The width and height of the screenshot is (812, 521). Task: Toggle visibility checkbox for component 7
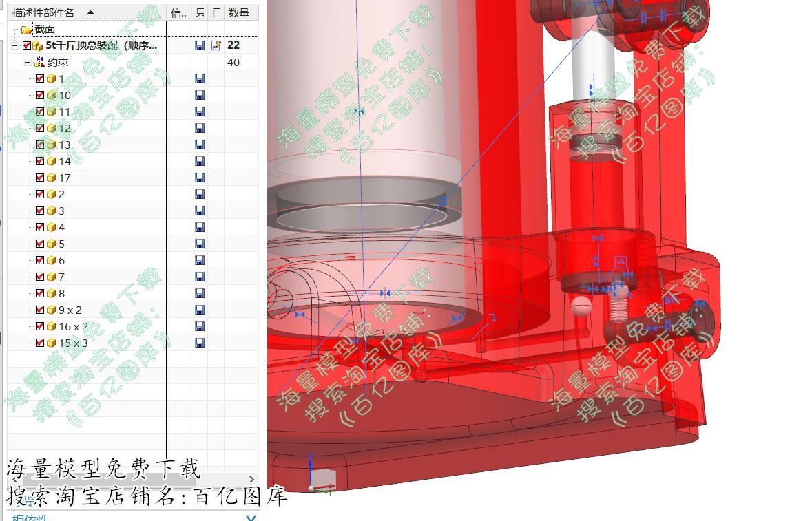point(40,277)
